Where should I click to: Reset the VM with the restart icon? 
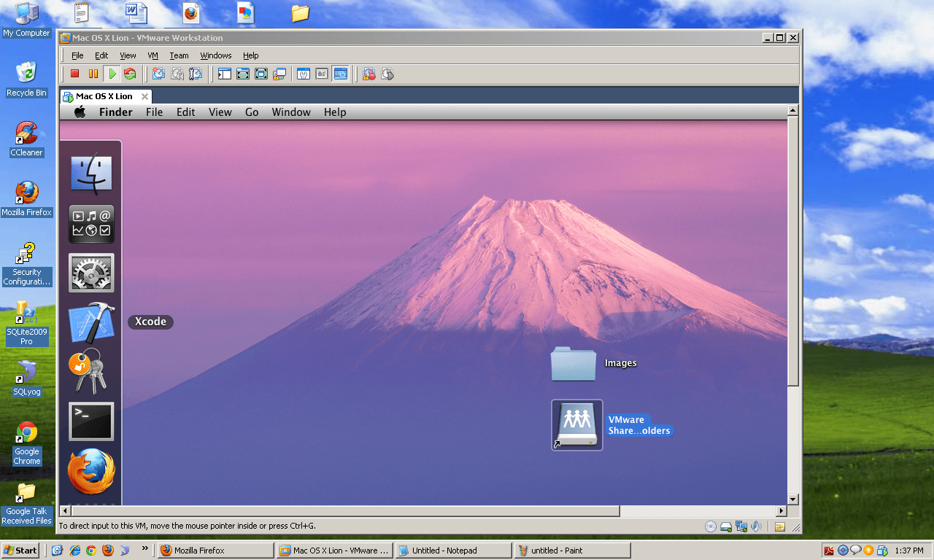pos(130,74)
